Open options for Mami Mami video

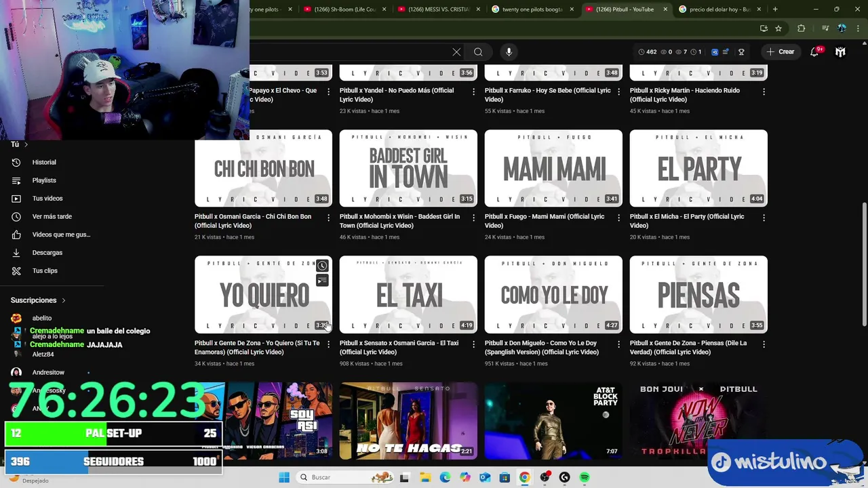[x=618, y=218]
